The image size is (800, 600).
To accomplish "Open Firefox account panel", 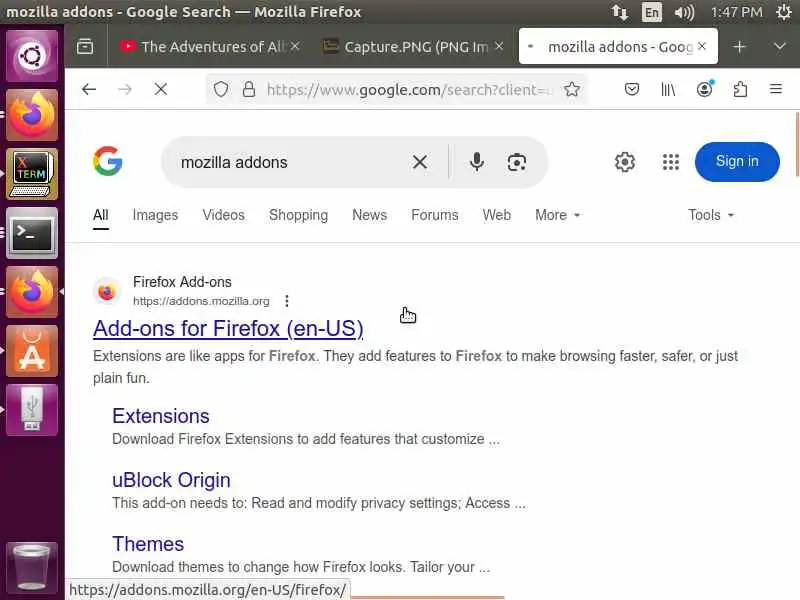I will [705, 89].
